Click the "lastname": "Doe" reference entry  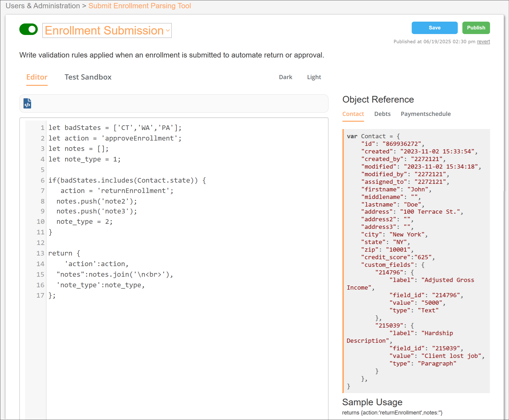(x=393, y=205)
